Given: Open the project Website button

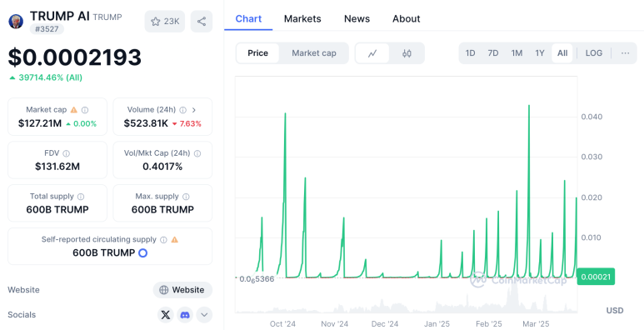Looking at the screenshot, I should coord(182,290).
